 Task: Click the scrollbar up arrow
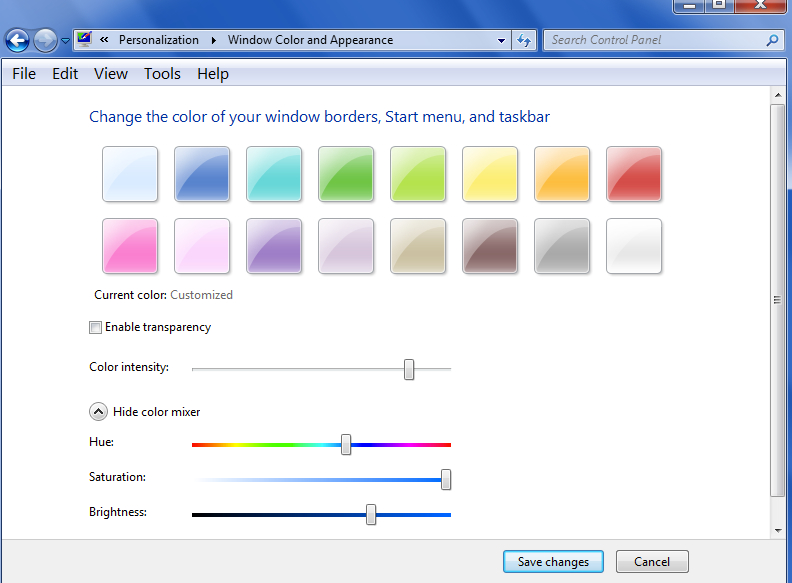point(778,95)
